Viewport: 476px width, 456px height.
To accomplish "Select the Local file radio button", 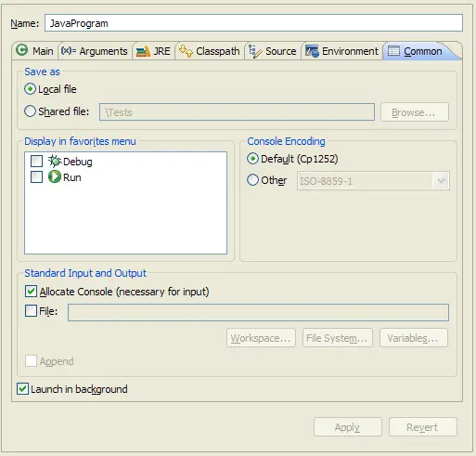I will coord(30,89).
